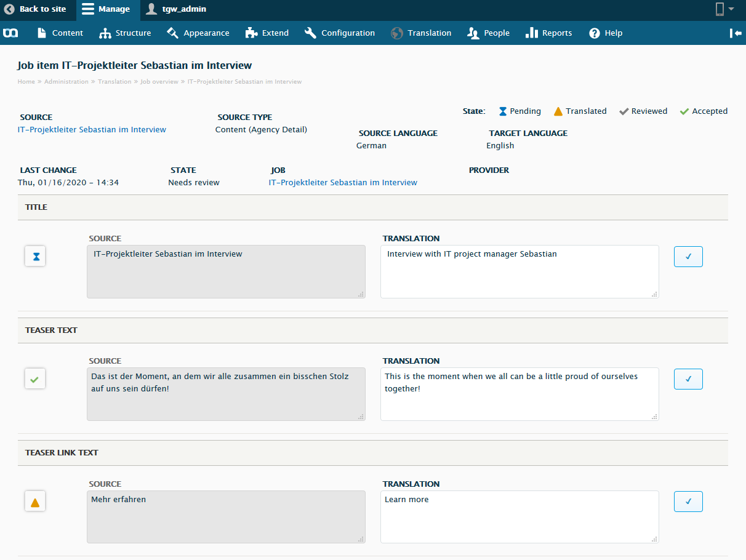This screenshot has width=746, height=560.
Task: Click the English target language value
Action: pyautogui.click(x=500, y=146)
